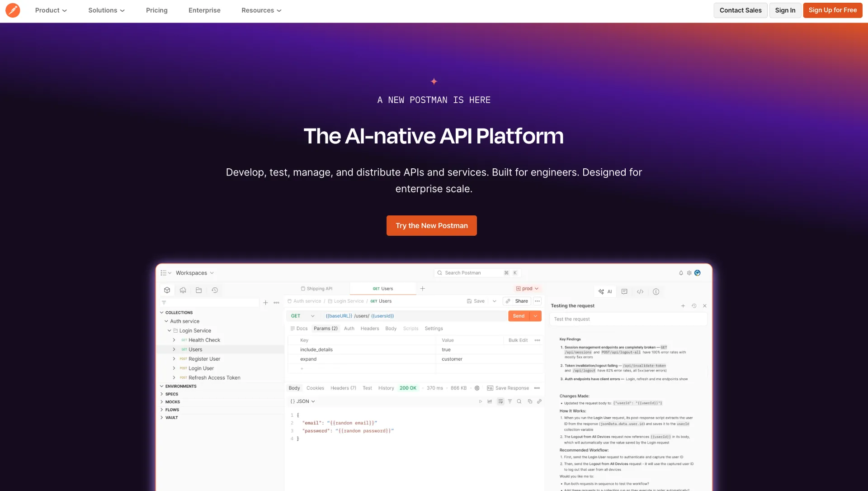Open the Product dropdown menu
Image resolution: width=868 pixels, height=491 pixels.
(51, 10)
